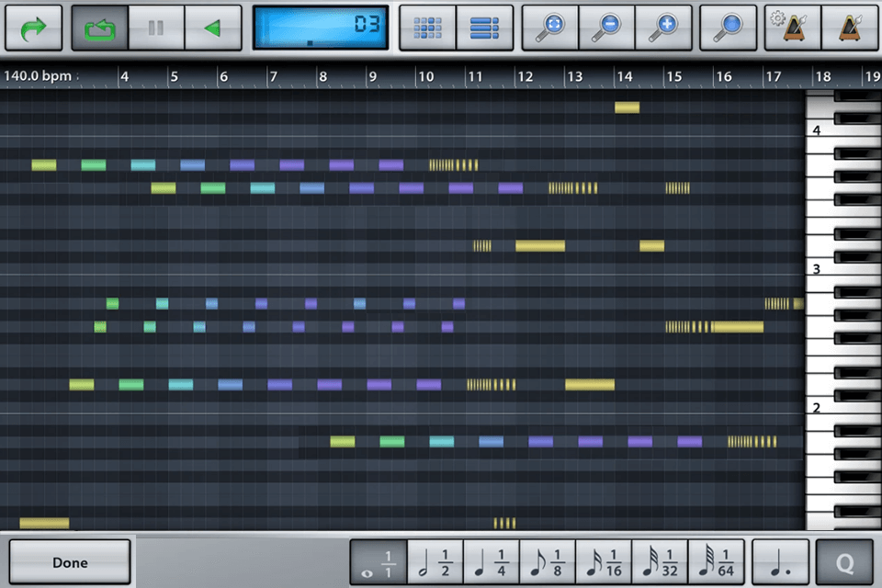Toggle the green loop playback button

point(100,28)
